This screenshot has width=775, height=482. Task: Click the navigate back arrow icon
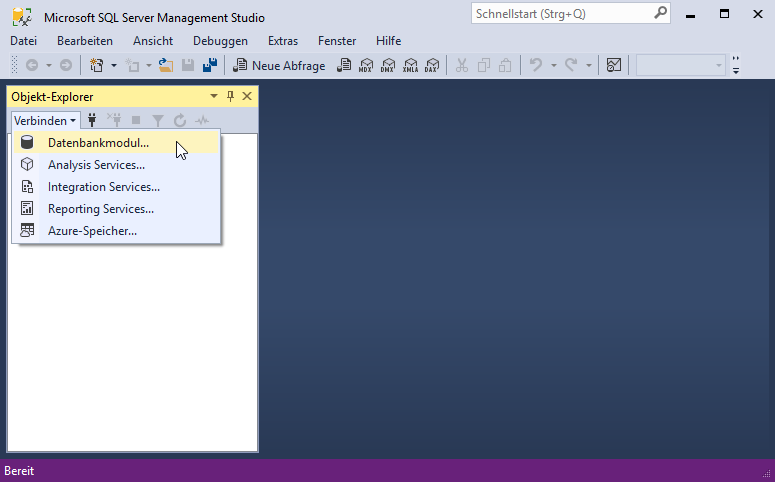point(32,65)
